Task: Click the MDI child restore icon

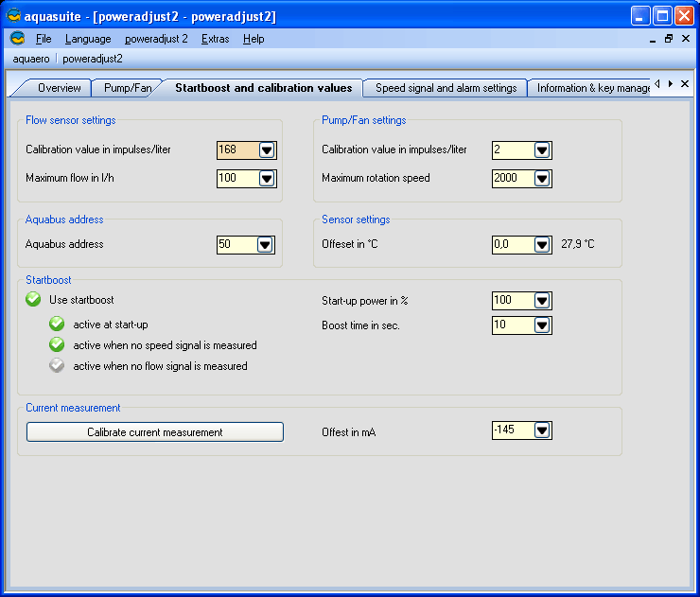Action: [669, 39]
